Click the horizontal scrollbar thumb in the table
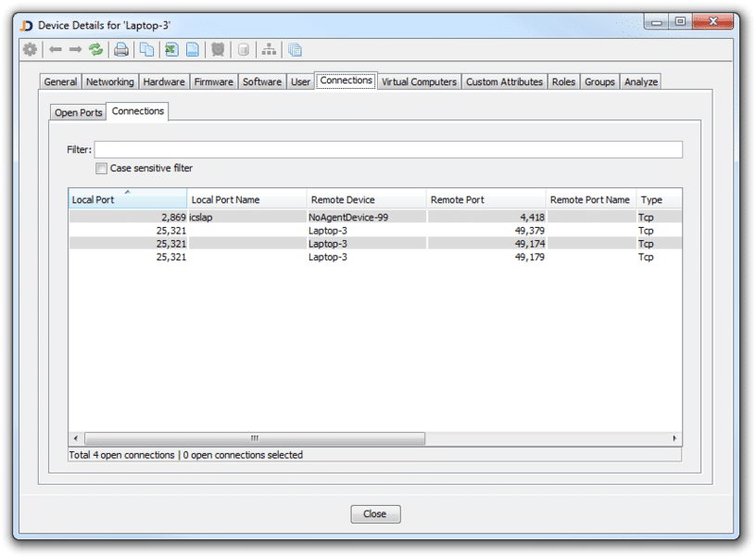 pos(253,438)
